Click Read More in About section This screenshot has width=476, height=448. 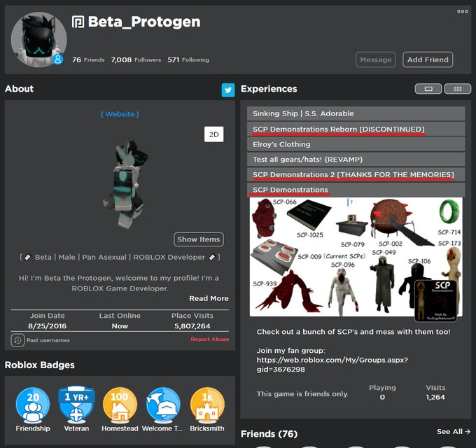coord(209,298)
